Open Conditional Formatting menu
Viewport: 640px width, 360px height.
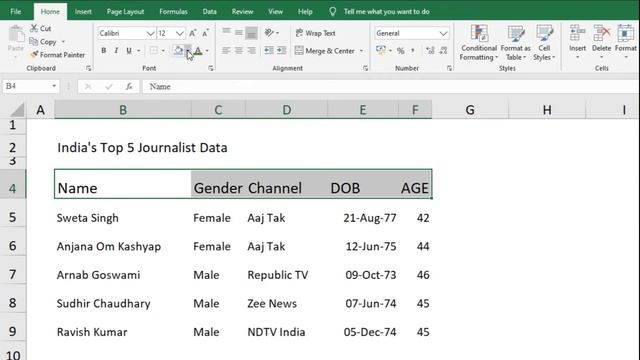click(479, 43)
